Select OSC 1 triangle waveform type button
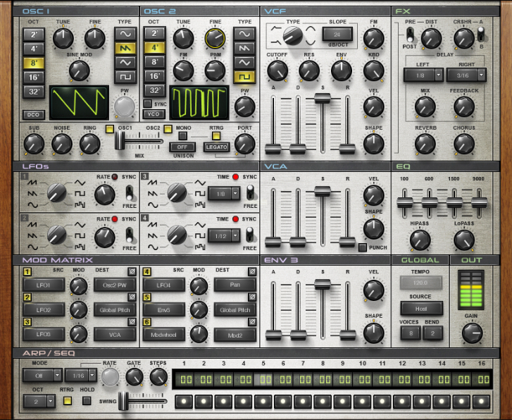The image size is (512, 420). (125, 63)
